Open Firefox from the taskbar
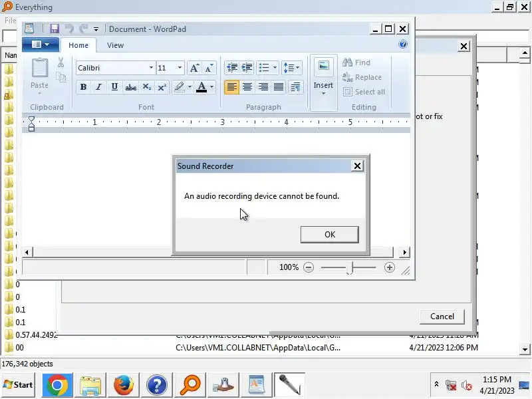Screen dimensions: 532x399 (123, 385)
